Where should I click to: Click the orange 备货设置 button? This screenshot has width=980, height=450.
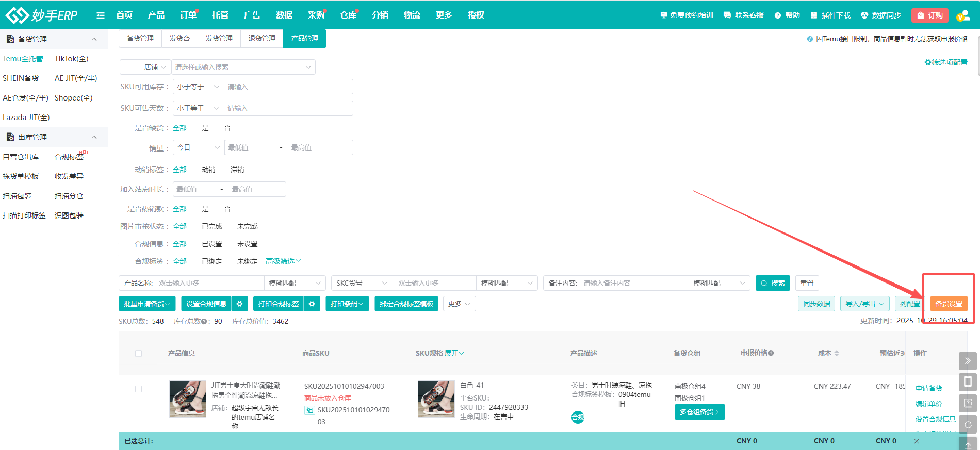tap(949, 304)
